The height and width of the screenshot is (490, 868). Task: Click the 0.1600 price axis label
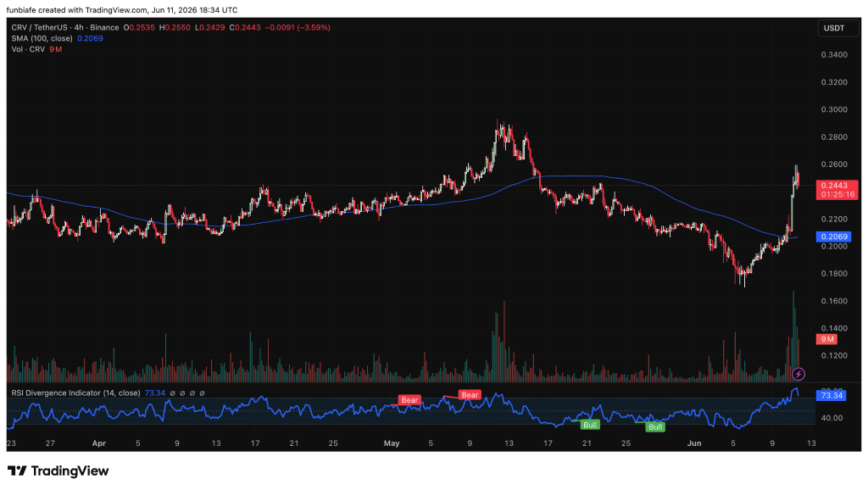pyautogui.click(x=834, y=301)
